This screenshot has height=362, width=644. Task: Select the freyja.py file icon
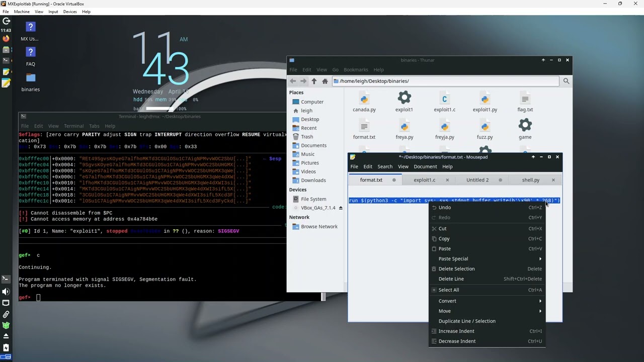(x=444, y=130)
